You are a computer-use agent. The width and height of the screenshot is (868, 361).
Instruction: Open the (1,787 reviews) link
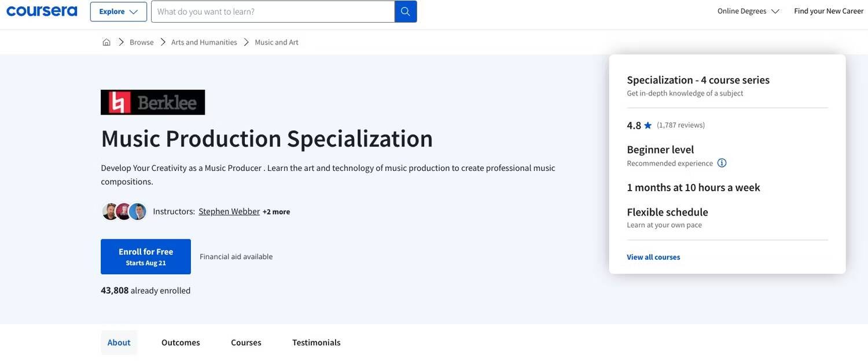pos(681,125)
